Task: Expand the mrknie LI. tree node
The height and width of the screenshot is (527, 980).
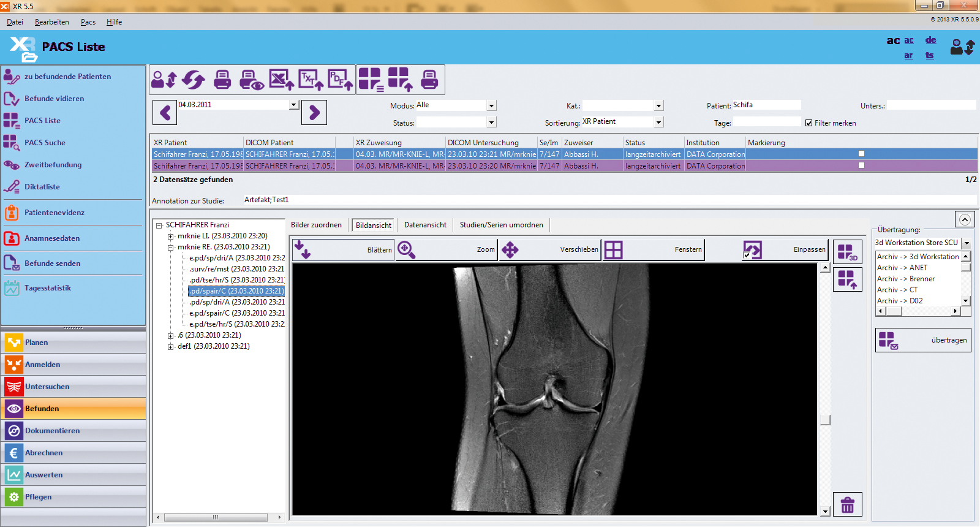Action: 171,237
